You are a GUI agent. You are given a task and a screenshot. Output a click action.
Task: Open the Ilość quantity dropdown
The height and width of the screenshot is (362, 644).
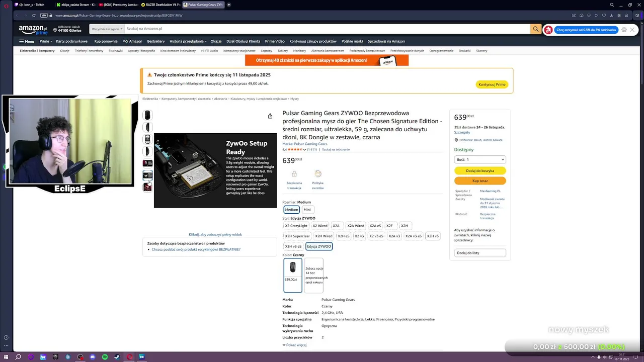pos(480,159)
